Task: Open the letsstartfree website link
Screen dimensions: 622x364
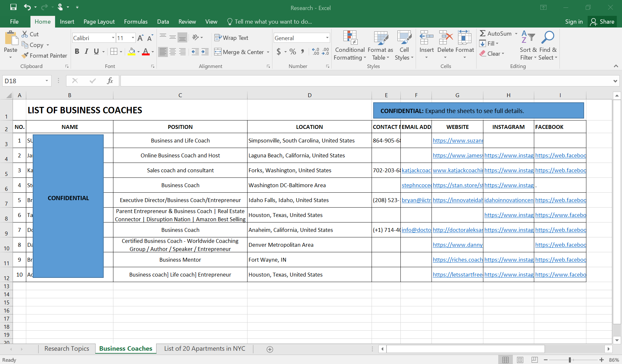Action: click(458, 275)
